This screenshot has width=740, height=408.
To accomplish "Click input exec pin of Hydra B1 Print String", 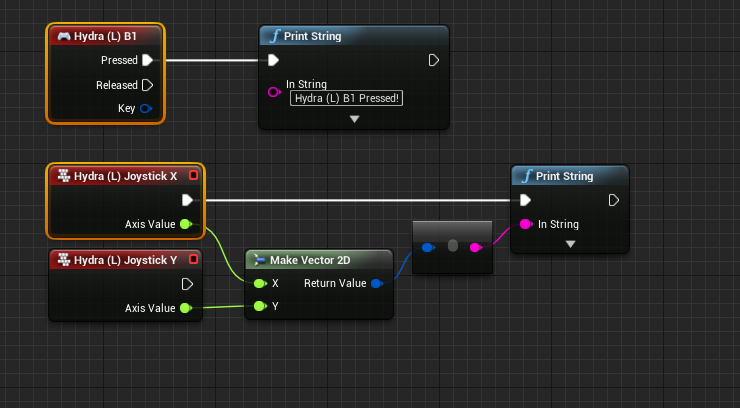I will coord(273,60).
